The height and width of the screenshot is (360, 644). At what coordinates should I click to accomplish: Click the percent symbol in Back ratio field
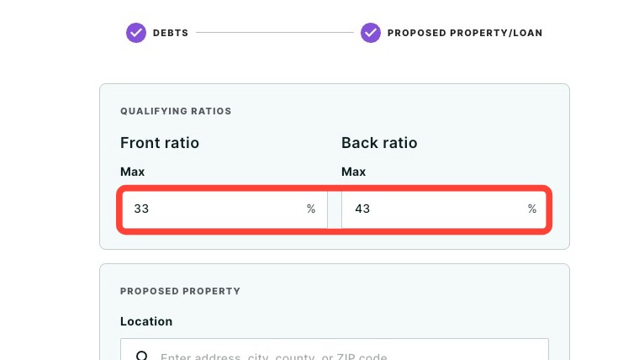[x=532, y=209]
